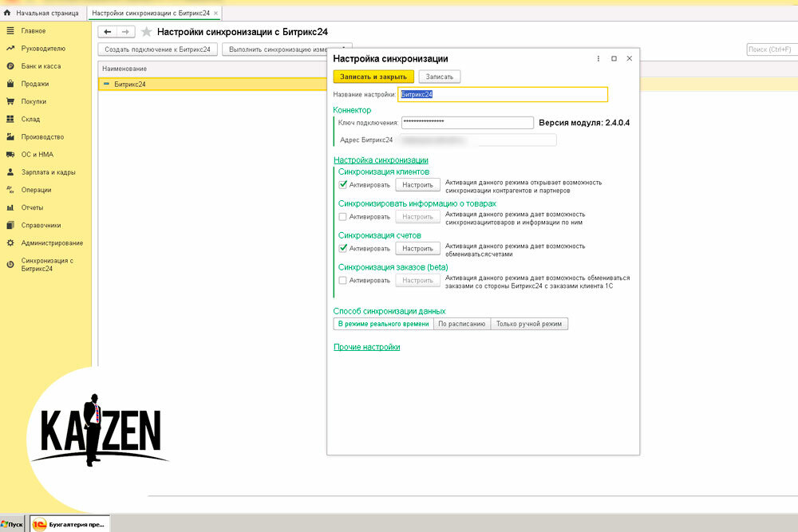Collapse the Битрикс24 row in the list
This screenshot has height=532, width=798.
106,85
